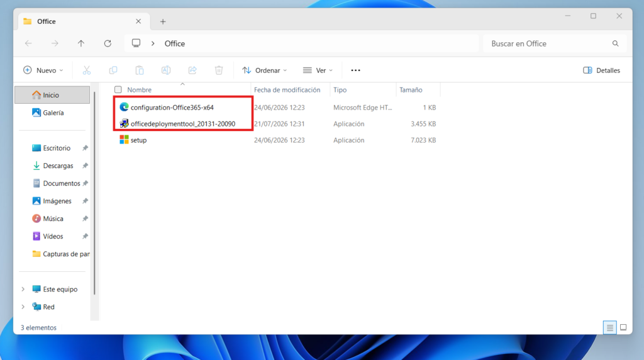Refresh the folder with the reload icon
Viewport: 644px width, 360px height.
click(x=108, y=43)
